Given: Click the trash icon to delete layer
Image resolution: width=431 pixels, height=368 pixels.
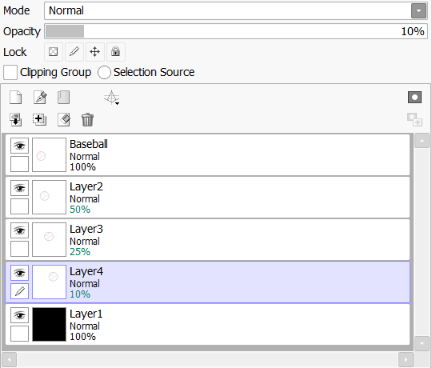Looking at the screenshot, I should pyautogui.click(x=88, y=120).
